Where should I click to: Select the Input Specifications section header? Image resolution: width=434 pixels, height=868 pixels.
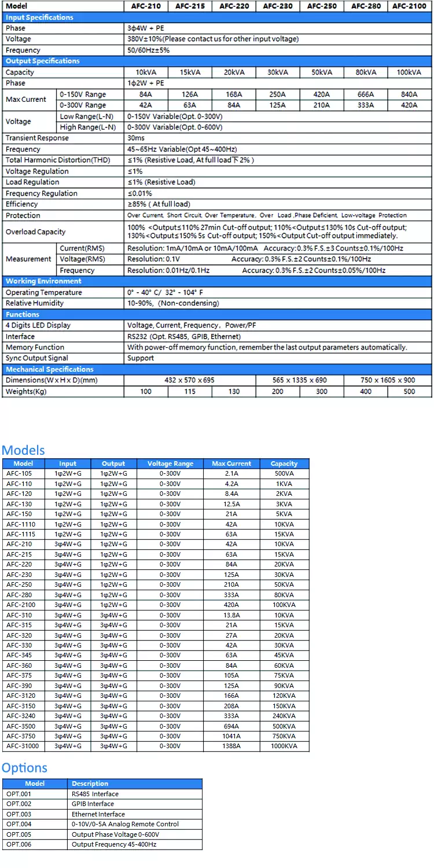39,17
